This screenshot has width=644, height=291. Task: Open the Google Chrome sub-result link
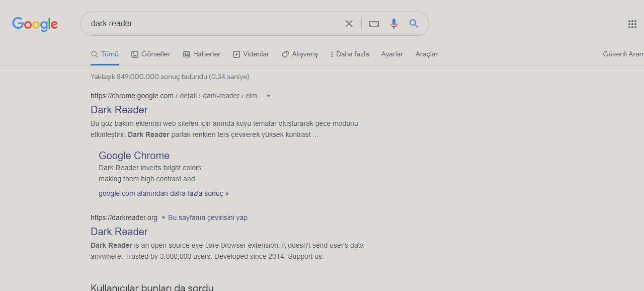[x=134, y=156]
